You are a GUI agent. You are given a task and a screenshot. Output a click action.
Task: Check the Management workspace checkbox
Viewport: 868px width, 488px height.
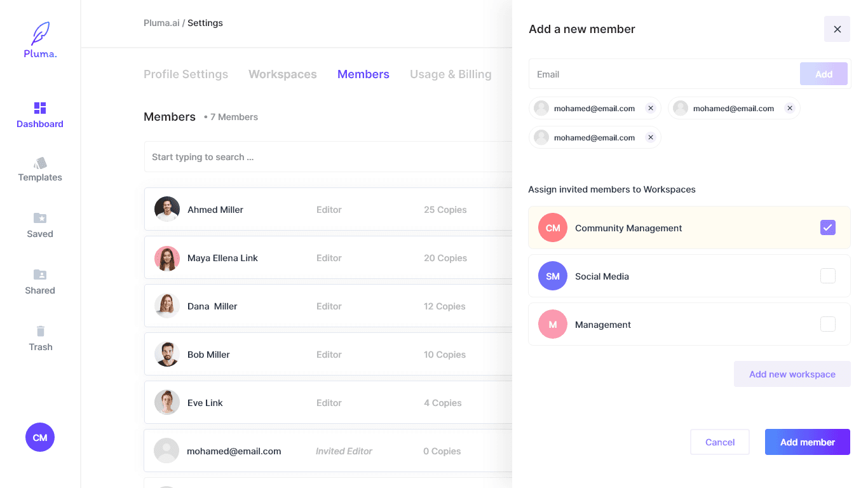click(827, 324)
